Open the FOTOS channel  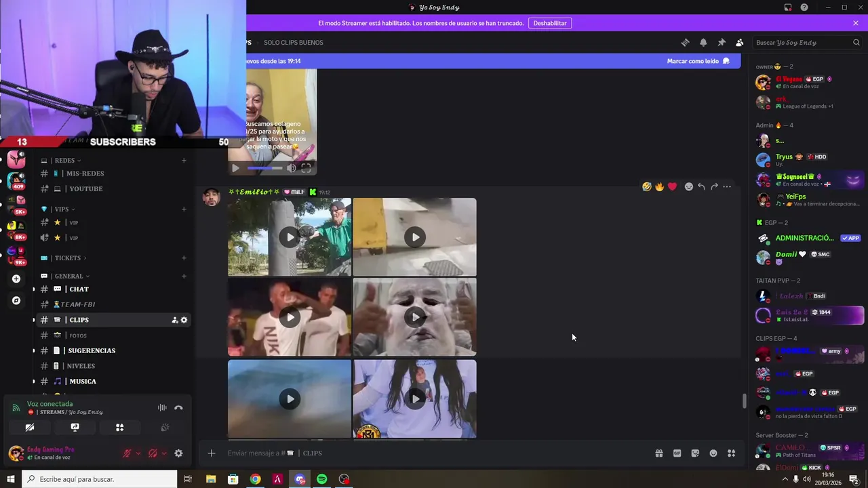tap(113, 335)
